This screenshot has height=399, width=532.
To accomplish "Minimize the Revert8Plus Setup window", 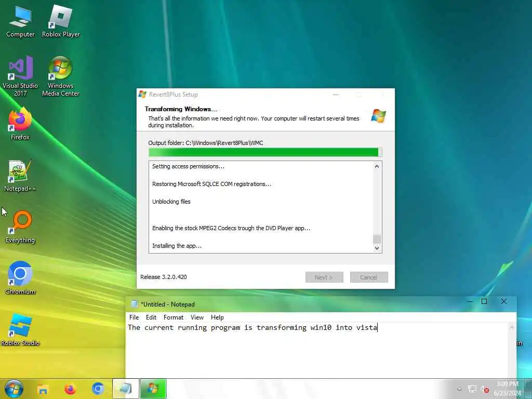I will (336, 95).
